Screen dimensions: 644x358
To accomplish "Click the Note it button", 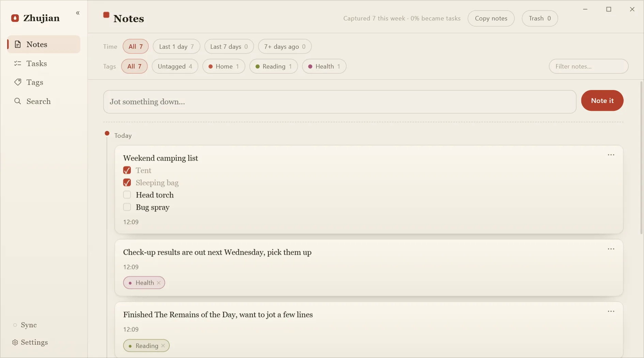I will pos(602,101).
